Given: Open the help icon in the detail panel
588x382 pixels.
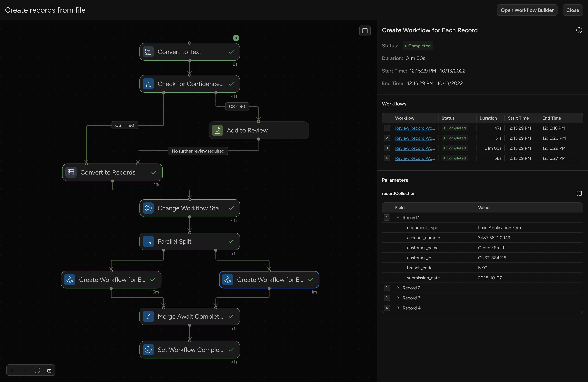Looking at the screenshot, I should click(579, 30).
